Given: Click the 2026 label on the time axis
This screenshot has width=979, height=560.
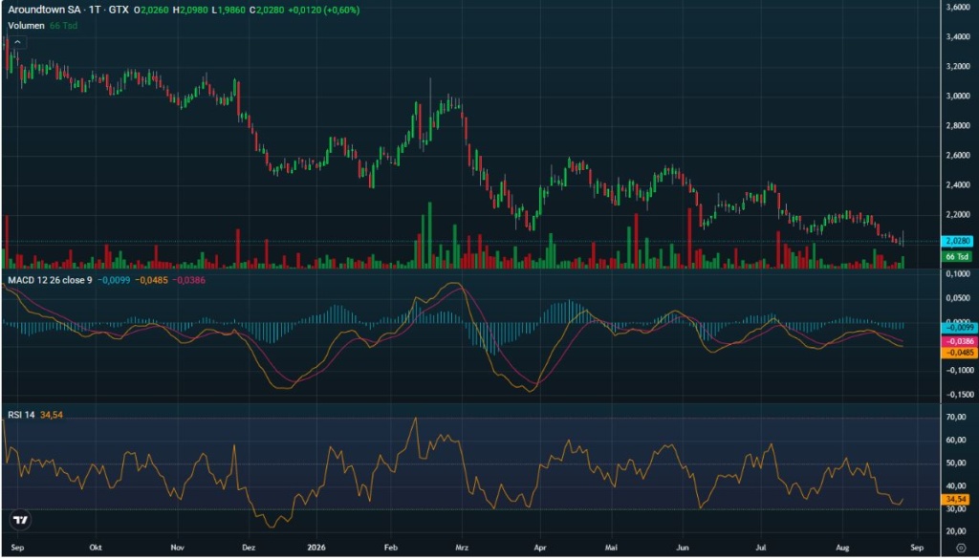Looking at the screenshot, I should [316, 548].
